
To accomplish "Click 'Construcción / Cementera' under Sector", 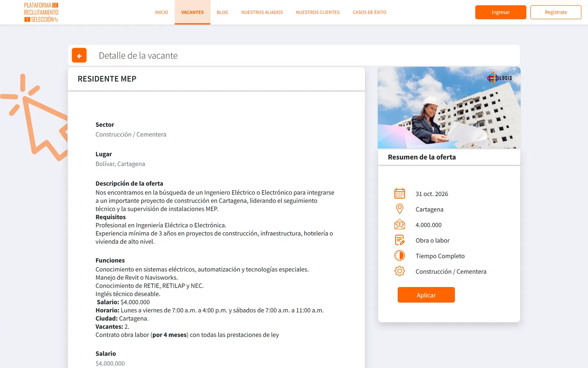I will tap(131, 134).
